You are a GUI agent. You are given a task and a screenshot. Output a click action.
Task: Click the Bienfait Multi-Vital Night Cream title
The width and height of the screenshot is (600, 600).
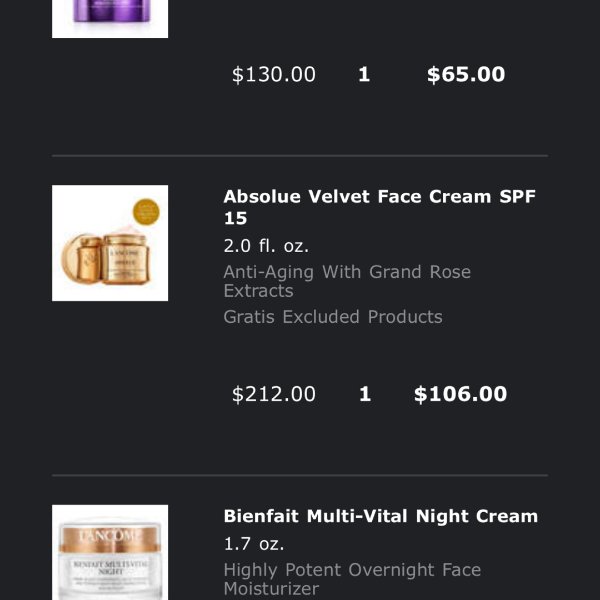[381, 516]
